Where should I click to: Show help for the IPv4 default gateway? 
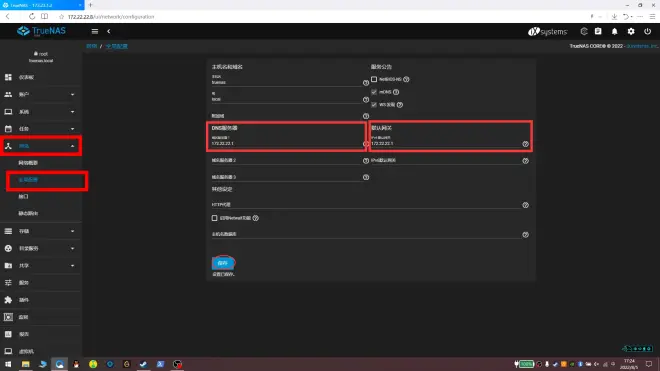pyautogui.click(x=525, y=144)
